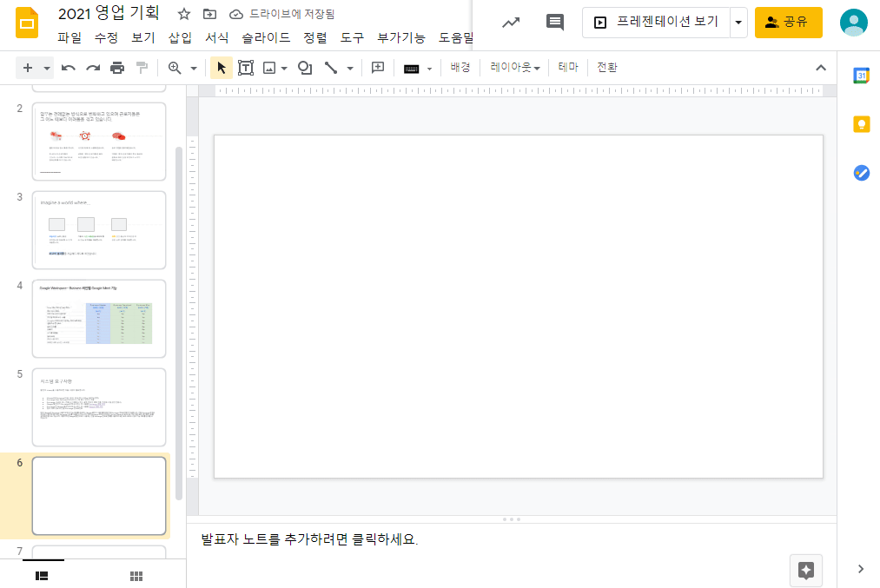Click the print icon
The image size is (880, 588).
[117, 68]
